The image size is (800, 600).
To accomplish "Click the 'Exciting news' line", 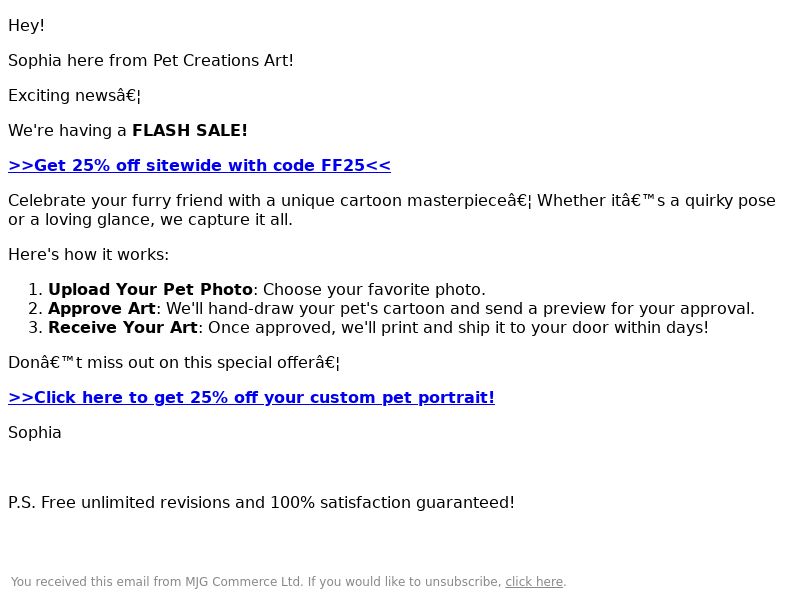I will click(x=74, y=95).
